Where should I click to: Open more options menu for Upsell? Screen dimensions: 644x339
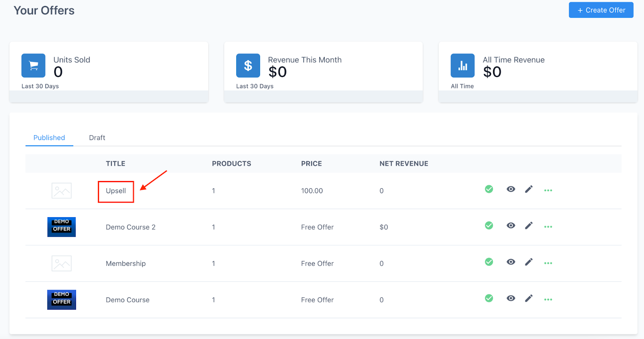[548, 190]
